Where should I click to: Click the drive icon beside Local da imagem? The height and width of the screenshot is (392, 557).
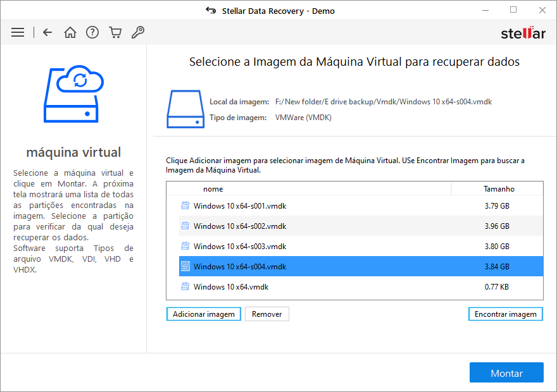[x=185, y=109]
